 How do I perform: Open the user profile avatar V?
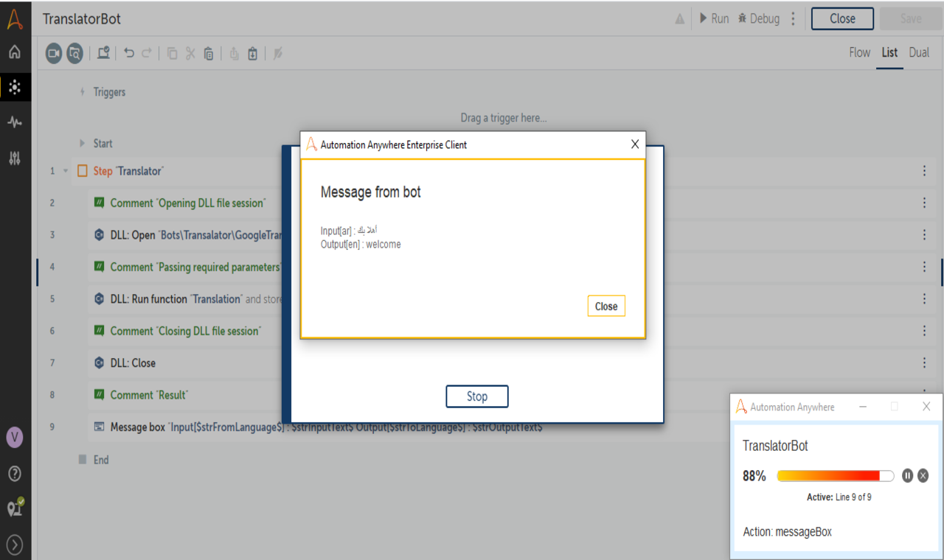tap(15, 438)
